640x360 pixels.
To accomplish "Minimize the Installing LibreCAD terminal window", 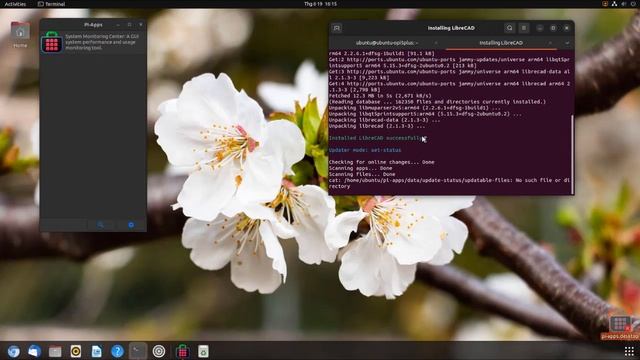I will (540, 28).
